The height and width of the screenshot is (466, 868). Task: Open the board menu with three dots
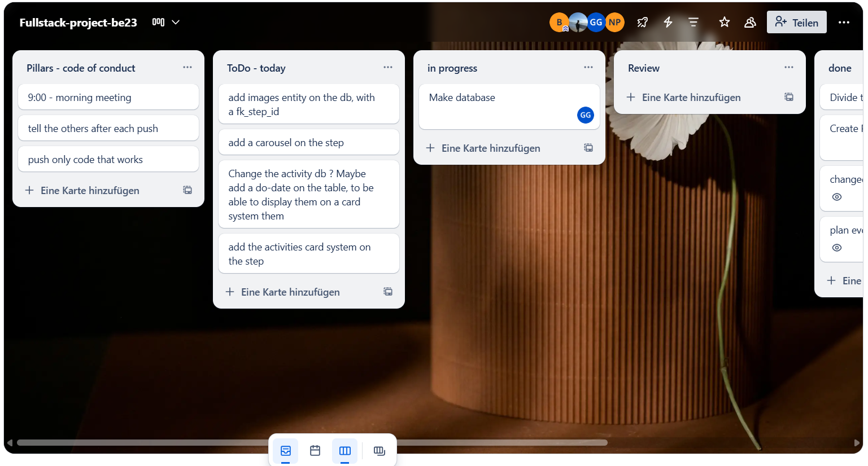click(844, 23)
